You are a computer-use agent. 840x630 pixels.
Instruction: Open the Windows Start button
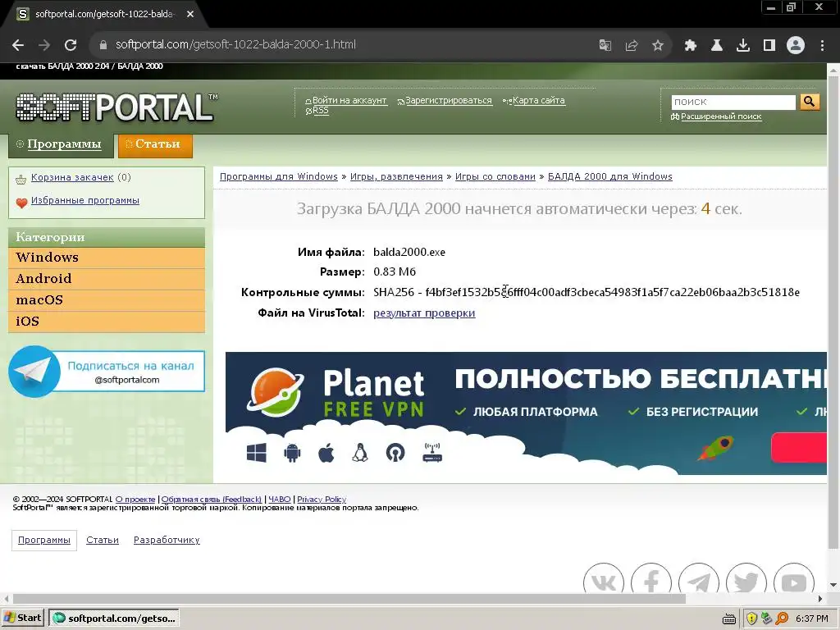[x=22, y=618]
